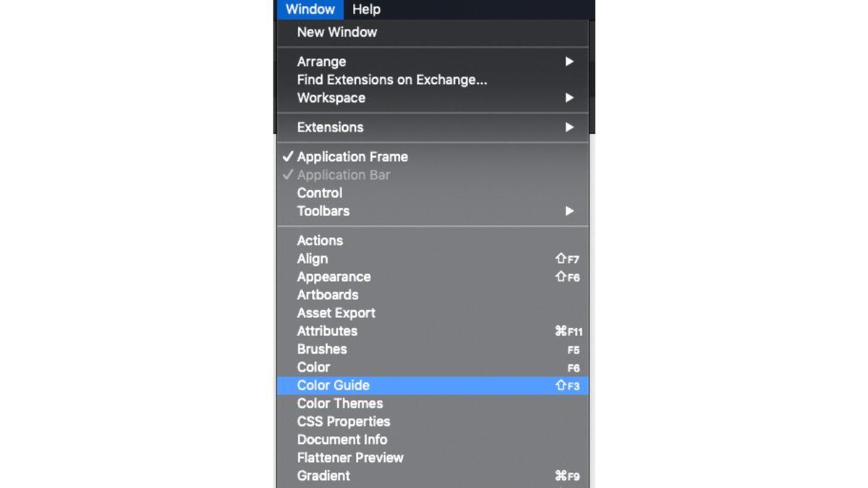Viewport: 868px width, 488px height.
Task: Expand the Toolbars submenu
Action: coord(323,211)
